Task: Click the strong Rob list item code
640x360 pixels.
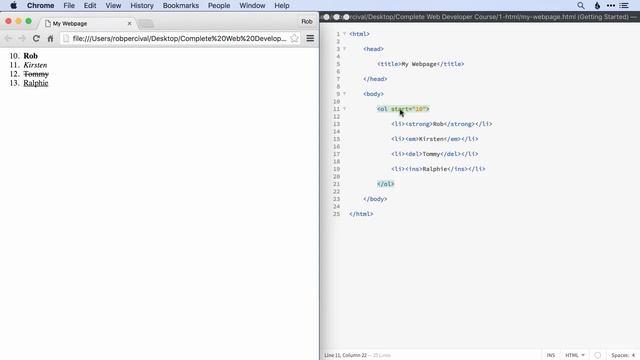Action: pos(442,124)
